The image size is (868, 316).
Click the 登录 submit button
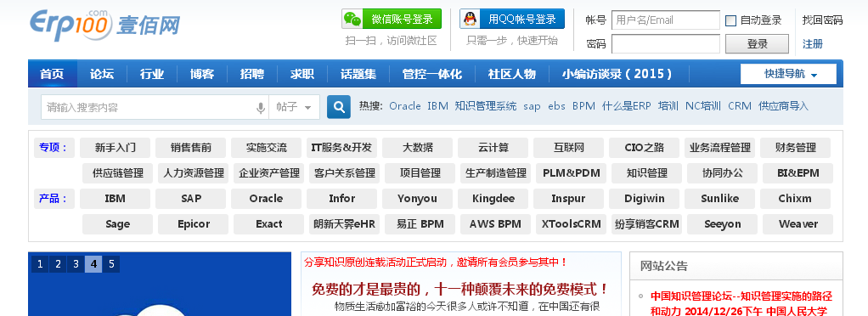click(757, 44)
